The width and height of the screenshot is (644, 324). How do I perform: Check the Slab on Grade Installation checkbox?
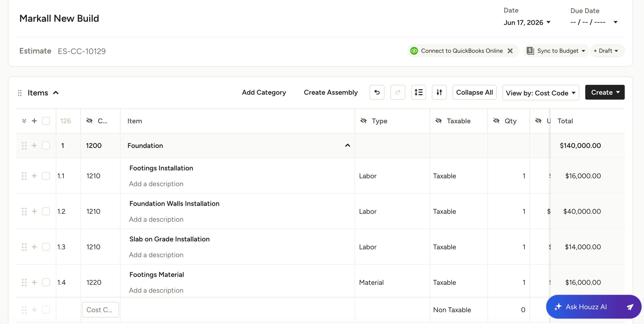(x=46, y=247)
